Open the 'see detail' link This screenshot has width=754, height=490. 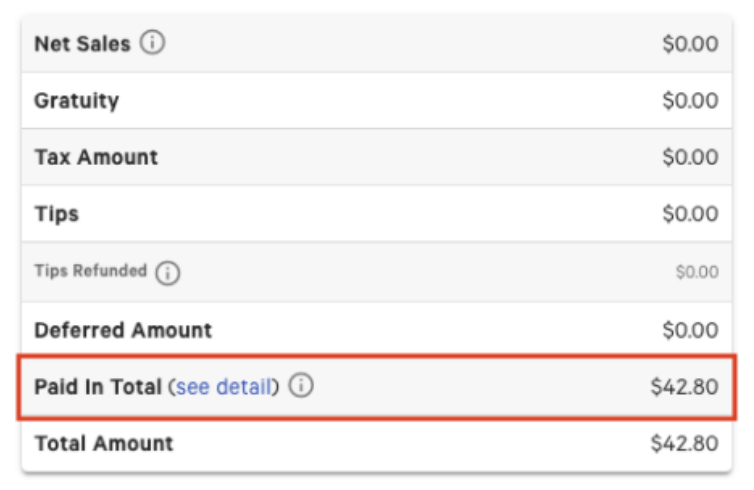(224, 386)
